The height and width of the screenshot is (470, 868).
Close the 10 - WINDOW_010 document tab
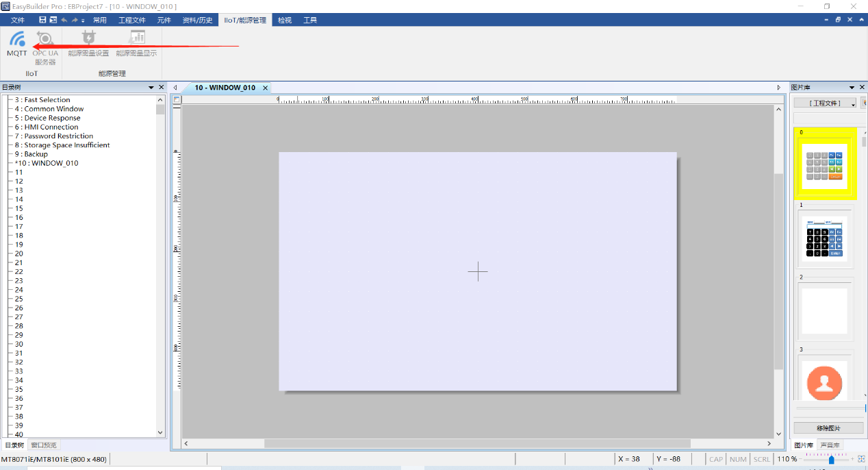[266, 88]
